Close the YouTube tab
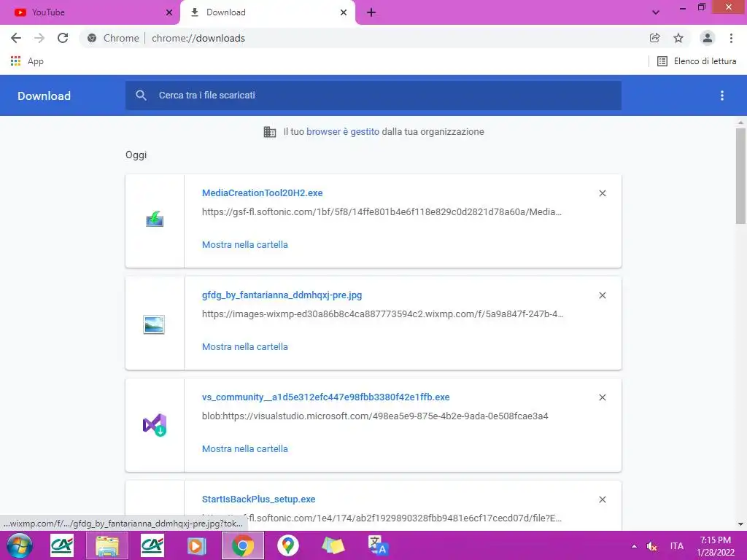The width and height of the screenshot is (747, 560). 169,12
